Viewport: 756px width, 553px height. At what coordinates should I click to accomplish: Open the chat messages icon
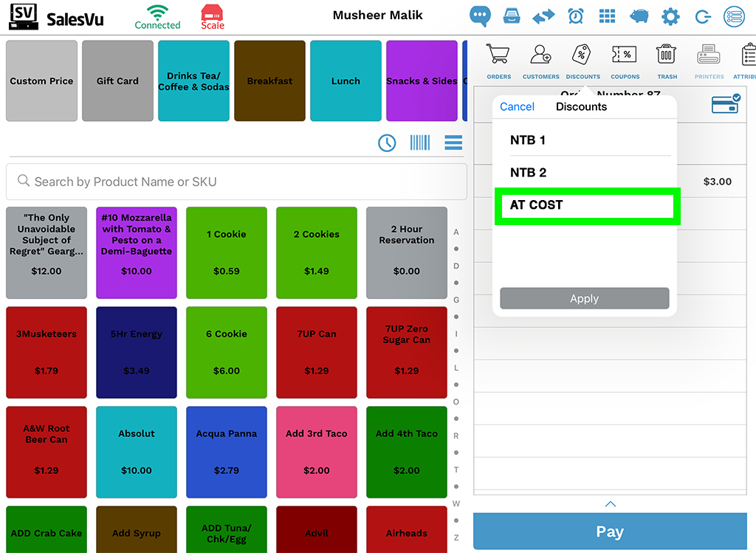[480, 16]
